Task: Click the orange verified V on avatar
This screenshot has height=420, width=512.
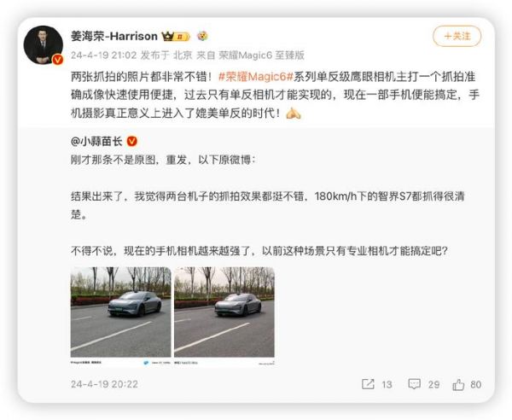Action: pyautogui.click(x=58, y=60)
